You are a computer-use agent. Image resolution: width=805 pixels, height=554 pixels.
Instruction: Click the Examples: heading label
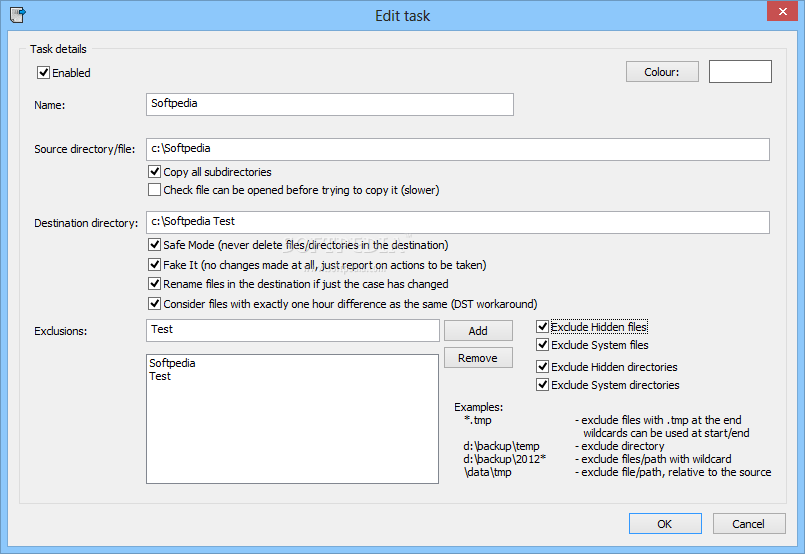coord(478,407)
